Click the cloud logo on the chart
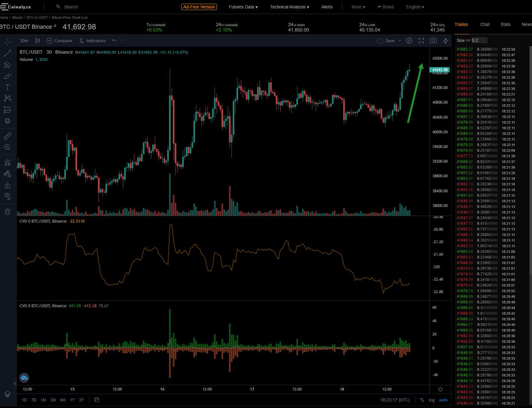The width and height of the screenshot is (532, 408). (24, 377)
